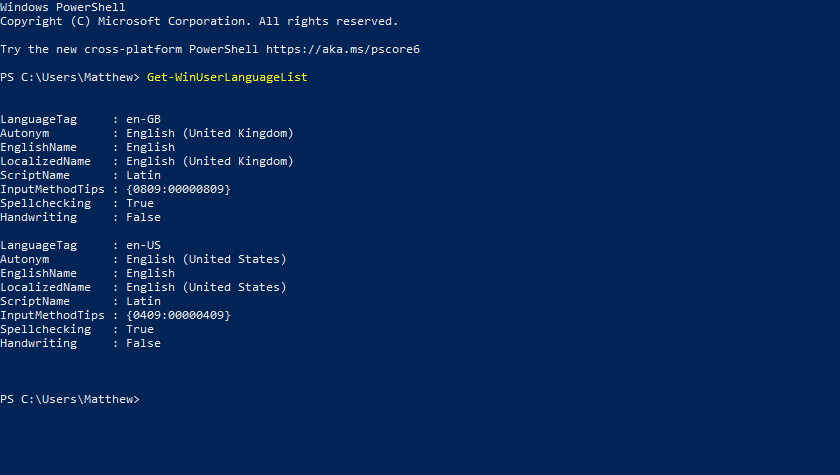Image resolution: width=840 pixels, height=475 pixels.
Task: Click the LocalizedName value English (United States)
Action: coord(206,287)
